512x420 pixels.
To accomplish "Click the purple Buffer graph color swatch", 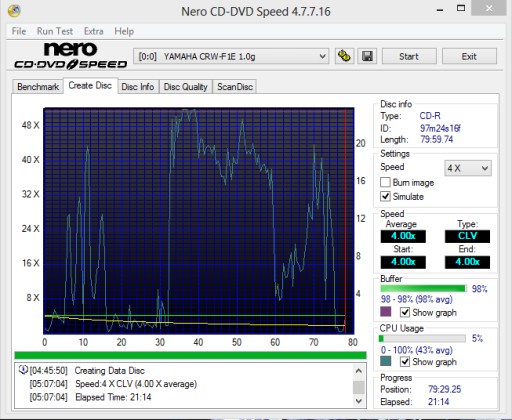I will tap(386, 312).
